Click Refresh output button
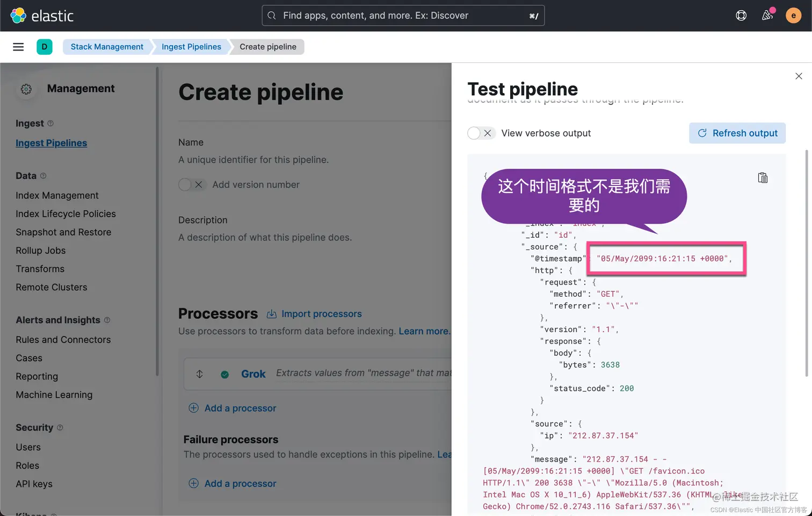Screen dimensions: 812x516 pyautogui.click(x=737, y=133)
